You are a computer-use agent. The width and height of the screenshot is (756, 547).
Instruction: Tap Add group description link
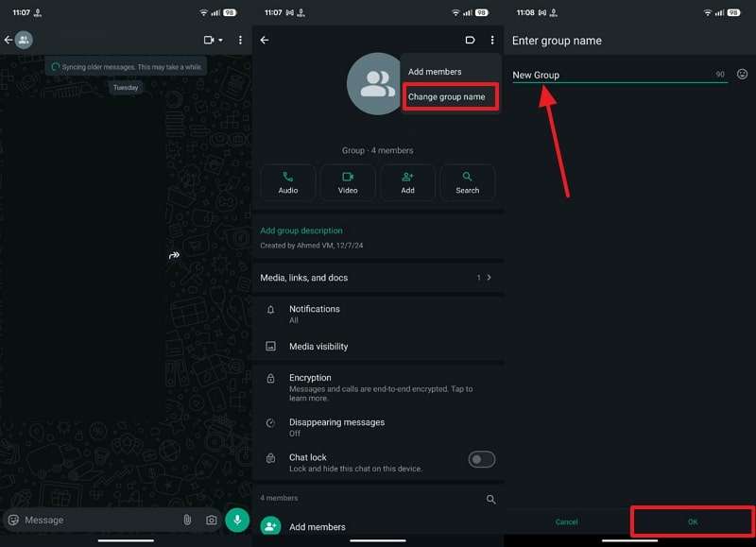301,231
